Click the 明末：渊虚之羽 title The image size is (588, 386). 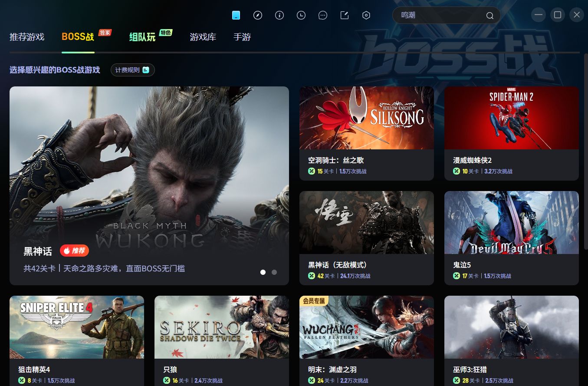332,370
